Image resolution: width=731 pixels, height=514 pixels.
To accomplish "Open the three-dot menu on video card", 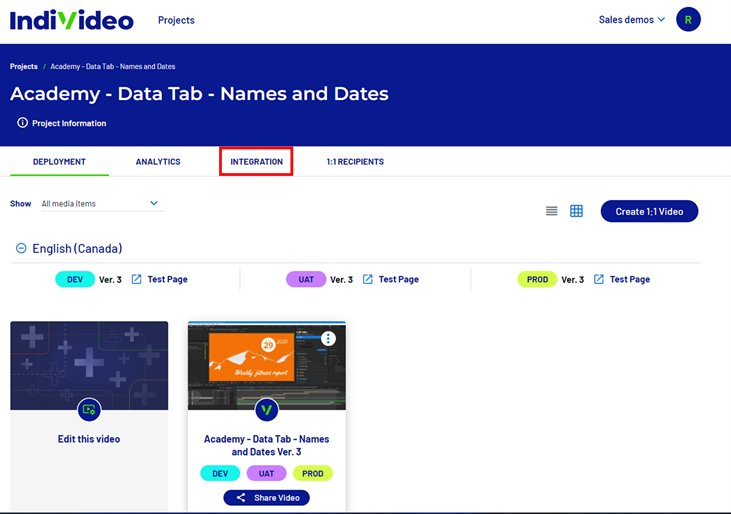I will click(x=328, y=338).
